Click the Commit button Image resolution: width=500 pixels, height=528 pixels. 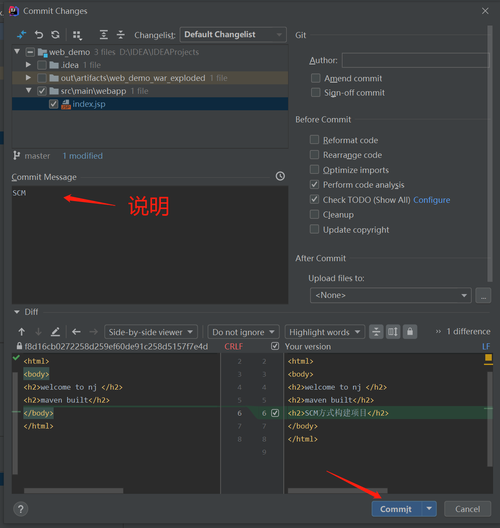pos(396,509)
